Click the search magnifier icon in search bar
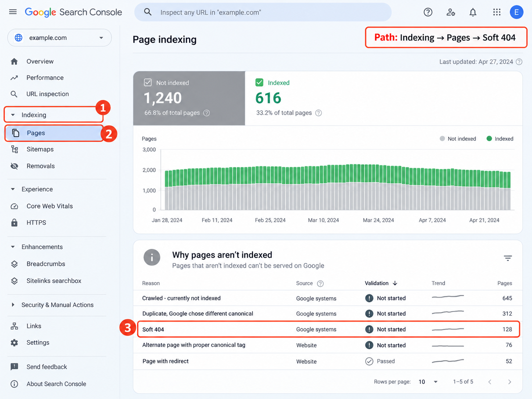Screen dimensions: 532x399 pyautogui.click(x=148, y=12)
